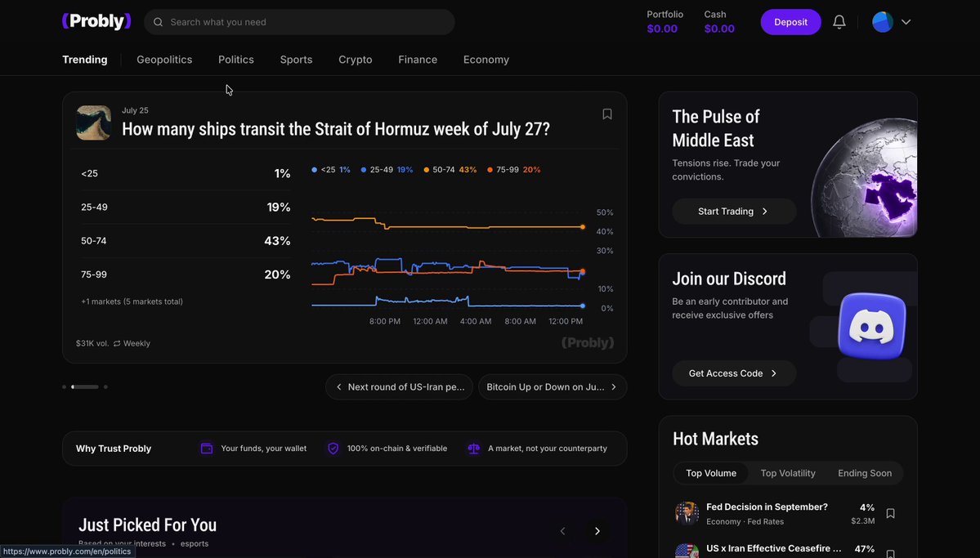
Task: Go to previous Just Picked For You
Action: coord(562,531)
